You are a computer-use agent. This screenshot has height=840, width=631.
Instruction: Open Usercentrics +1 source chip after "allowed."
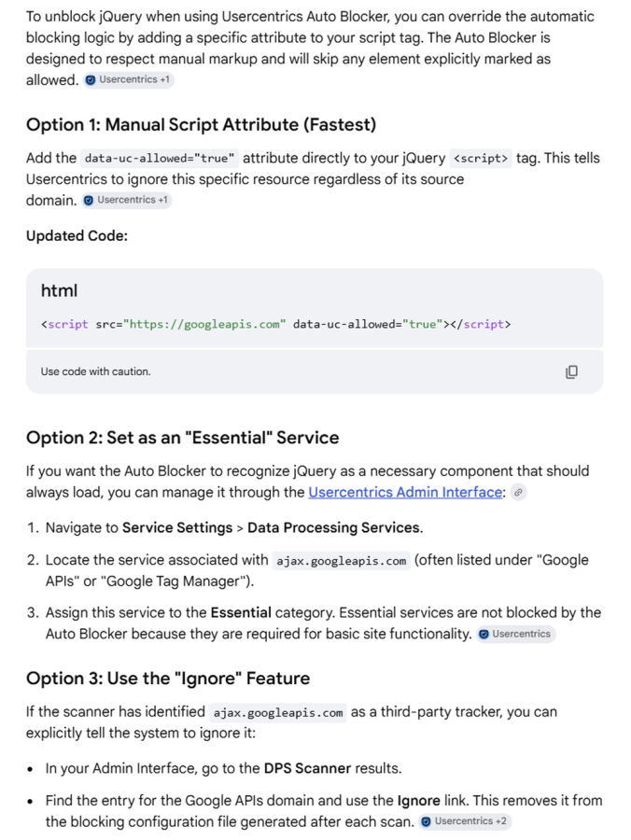(129, 80)
